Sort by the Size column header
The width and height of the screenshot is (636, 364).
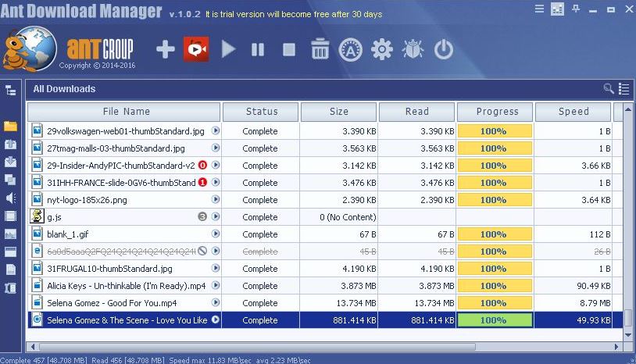[x=338, y=112]
